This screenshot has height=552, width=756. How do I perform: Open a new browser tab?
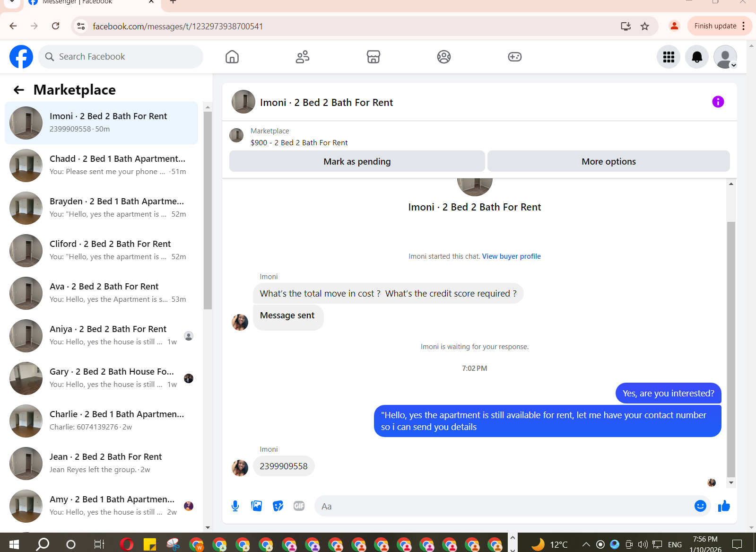(173, 2)
